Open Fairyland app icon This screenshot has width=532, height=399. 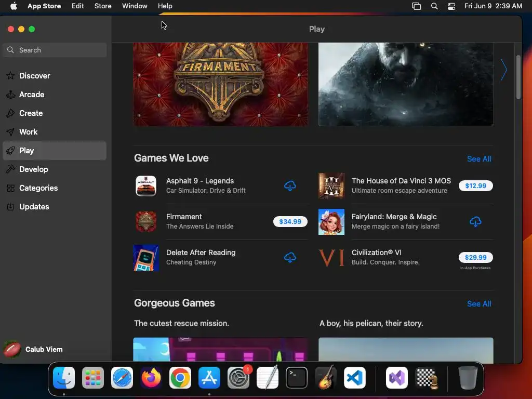click(331, 221)
